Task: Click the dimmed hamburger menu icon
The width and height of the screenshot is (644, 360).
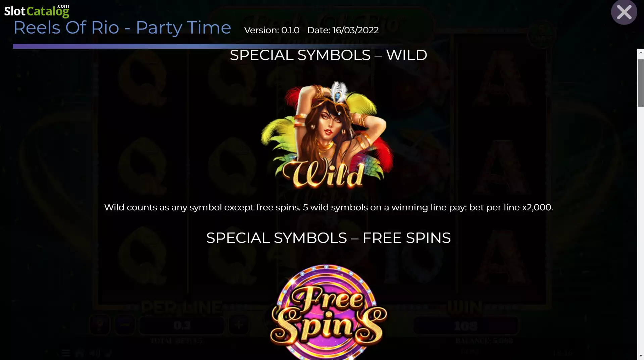Action: pos(66,353)
